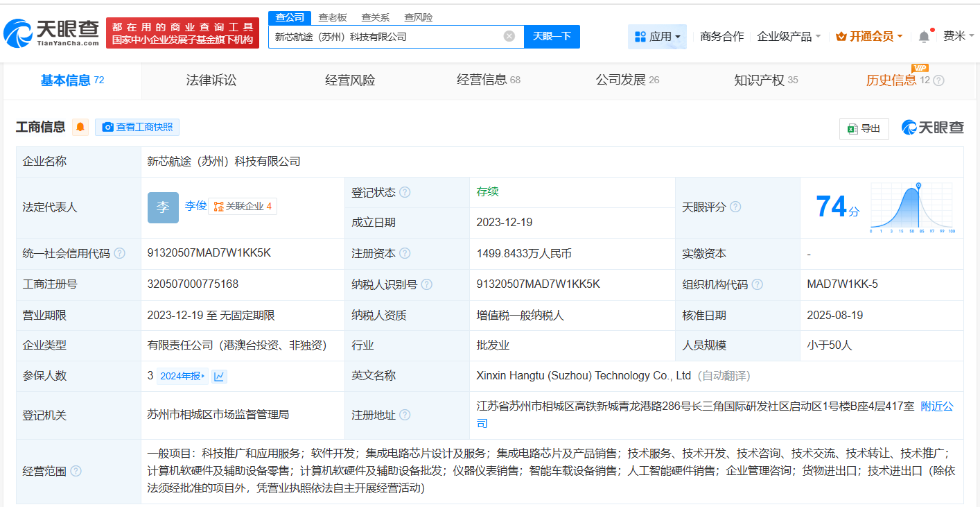Open the 应用 dropdown menu
980x507 pixels.
tap(657, 35)
